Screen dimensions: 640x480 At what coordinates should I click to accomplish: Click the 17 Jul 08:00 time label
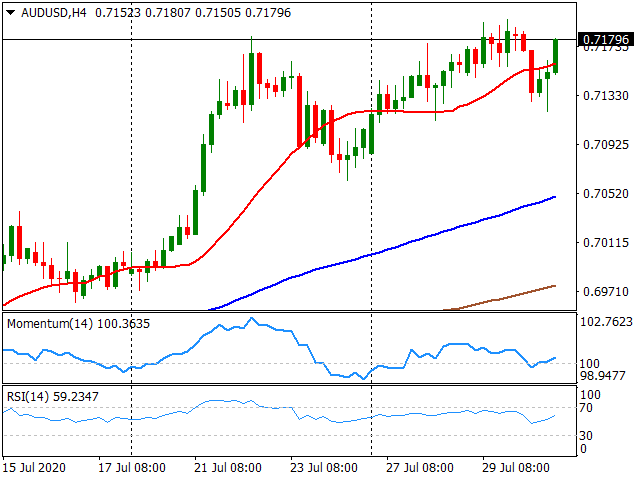[132, 468]
